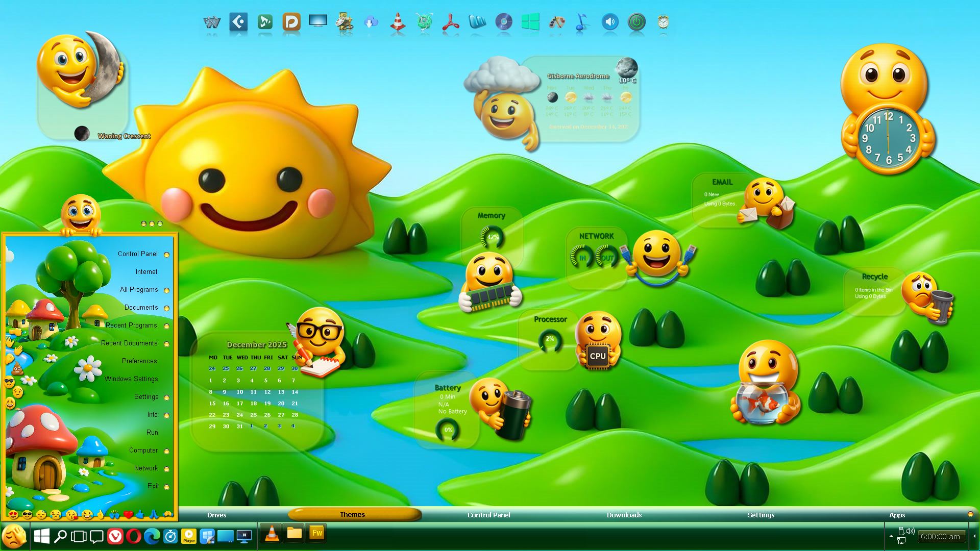This screenshot has height=551, width=980.
Task: Open Windows Settings from menu
Action: pyautogui.click(x=131, y=379)
